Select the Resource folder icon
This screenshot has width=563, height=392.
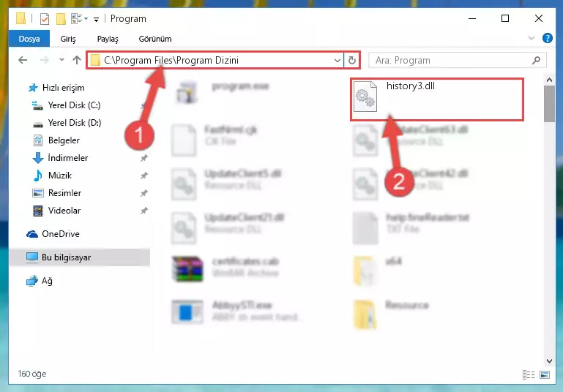[x=365, y=315]
